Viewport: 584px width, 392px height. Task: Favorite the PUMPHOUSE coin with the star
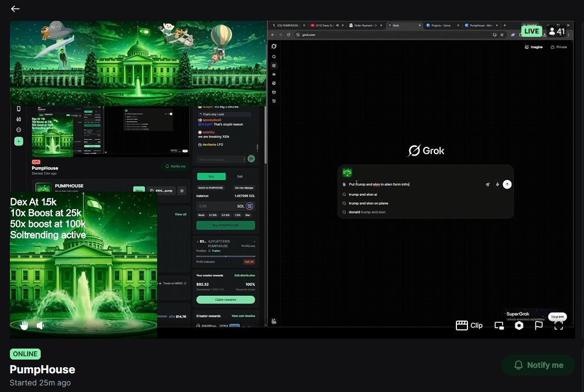pos(182,191)
